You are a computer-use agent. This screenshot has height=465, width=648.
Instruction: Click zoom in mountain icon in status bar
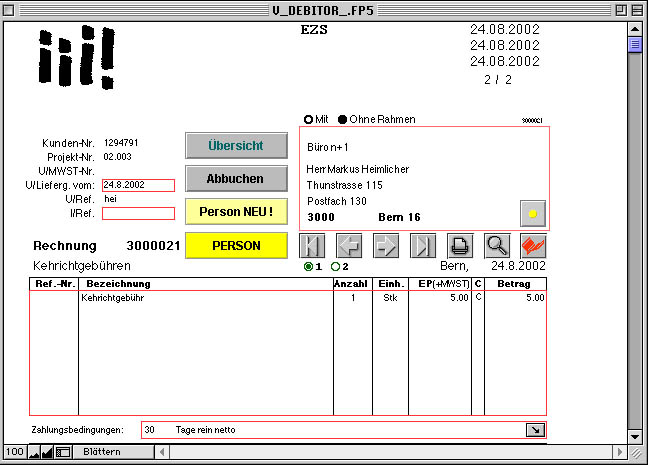tap(47, 452)
